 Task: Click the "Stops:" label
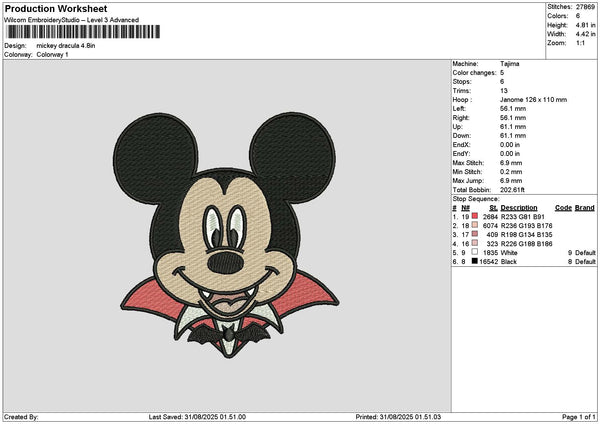tap(462, 82)
